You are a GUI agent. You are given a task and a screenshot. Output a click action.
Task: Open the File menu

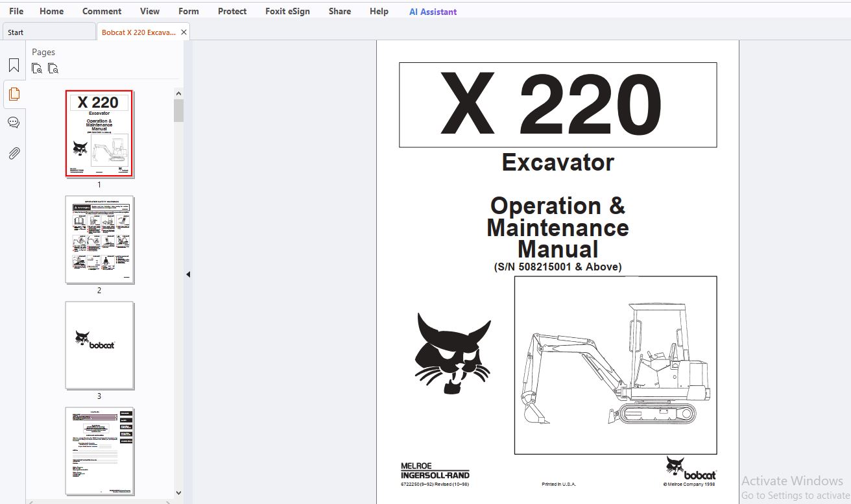click(16, 11)
